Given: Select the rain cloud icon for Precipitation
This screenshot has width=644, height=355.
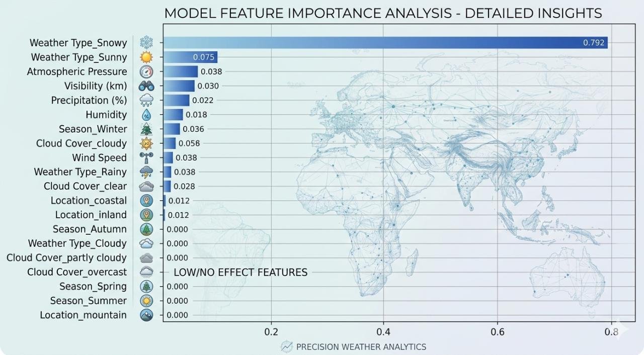Looking at the screenshot, I should pyautogui.click(x=146, y=100).
